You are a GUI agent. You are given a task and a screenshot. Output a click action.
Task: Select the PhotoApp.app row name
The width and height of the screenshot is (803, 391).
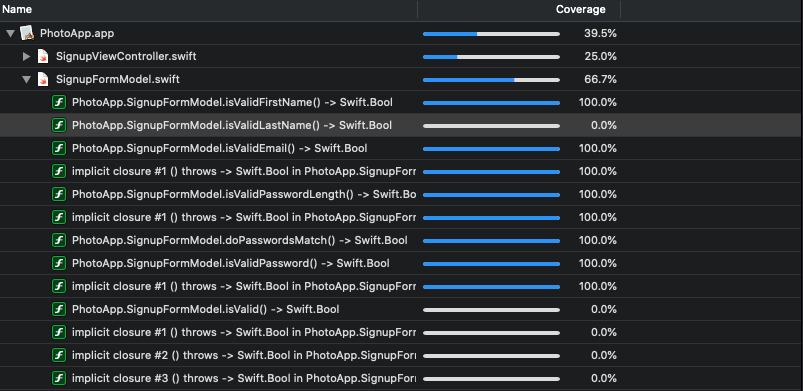pyautogui.click(x=77, y=33)
